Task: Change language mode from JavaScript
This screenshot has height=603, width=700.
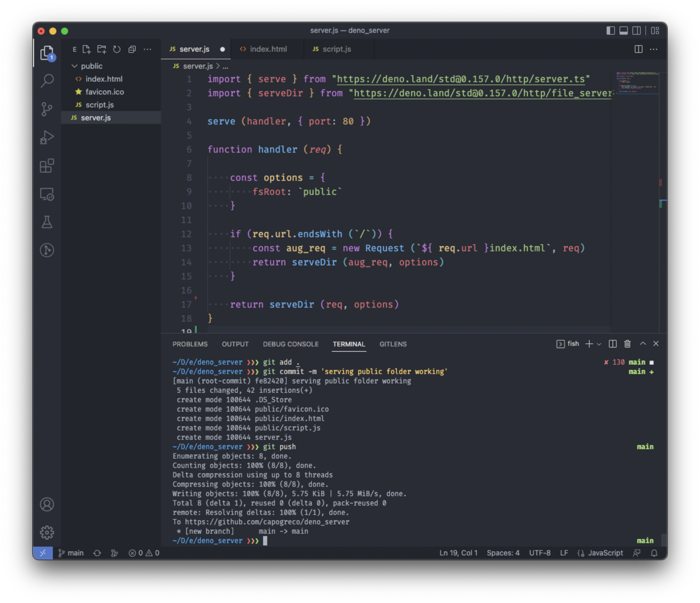Action: [x=605, y=553]
